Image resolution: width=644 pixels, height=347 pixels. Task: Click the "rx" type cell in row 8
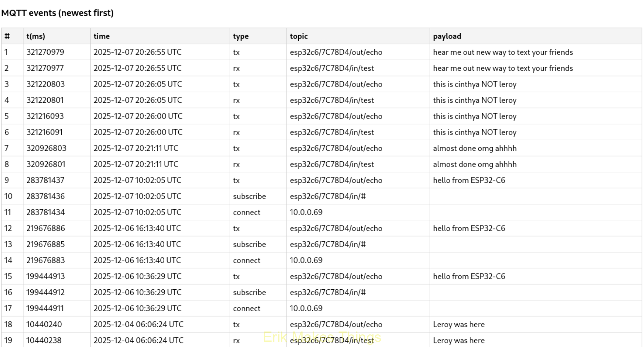tap(236, 164)
